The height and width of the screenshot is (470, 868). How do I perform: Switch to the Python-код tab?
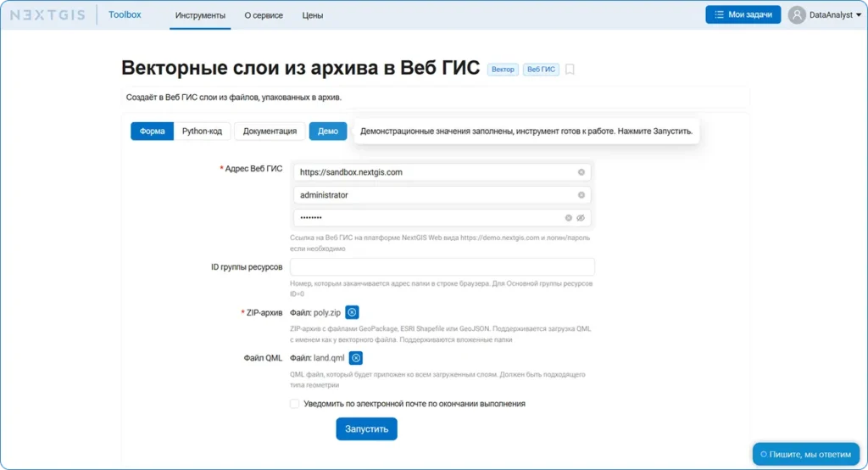tap(202, 131)
